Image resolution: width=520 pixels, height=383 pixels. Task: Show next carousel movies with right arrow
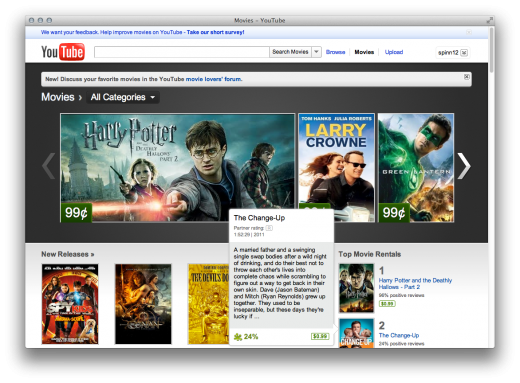click(464, 166)
